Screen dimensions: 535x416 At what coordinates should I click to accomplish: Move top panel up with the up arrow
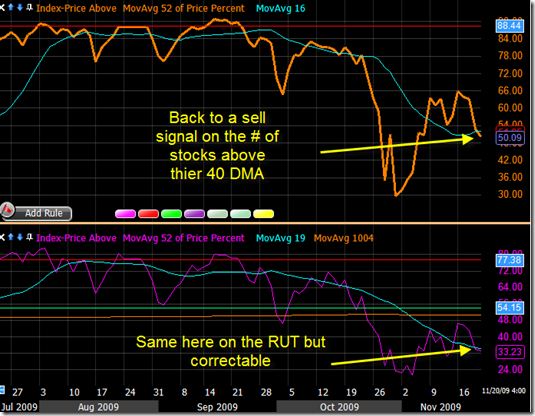point(11,7)
